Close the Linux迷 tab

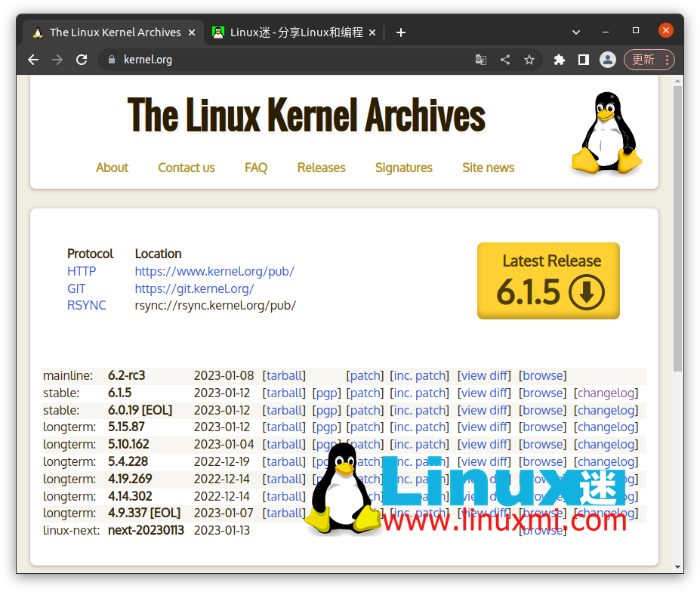372,32
